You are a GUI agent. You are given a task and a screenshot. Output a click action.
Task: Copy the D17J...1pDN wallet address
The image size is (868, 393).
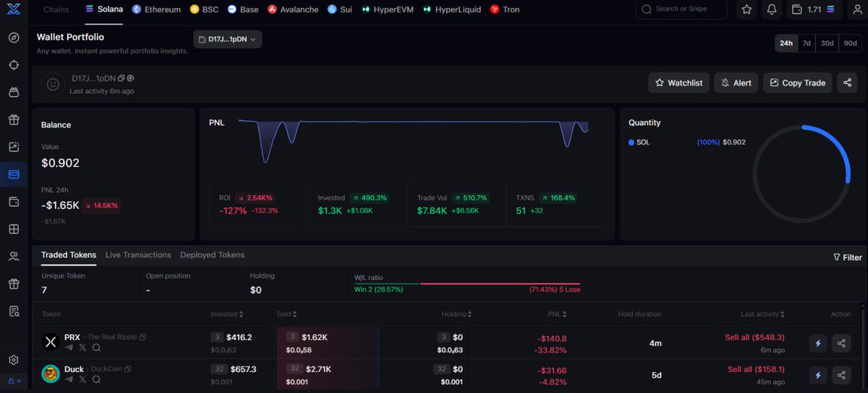(x=122, y=78)
